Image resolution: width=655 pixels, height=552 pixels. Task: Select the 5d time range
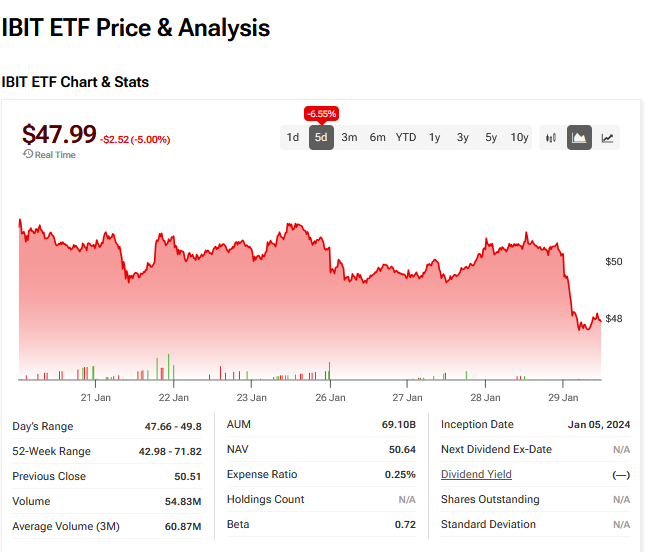[321, 138]
